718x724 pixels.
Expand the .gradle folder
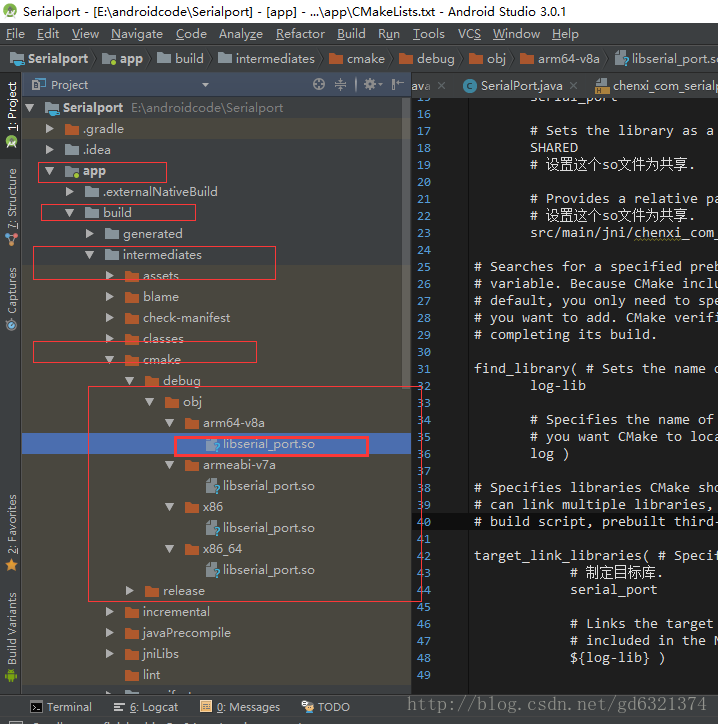click(x=49, y=129)
